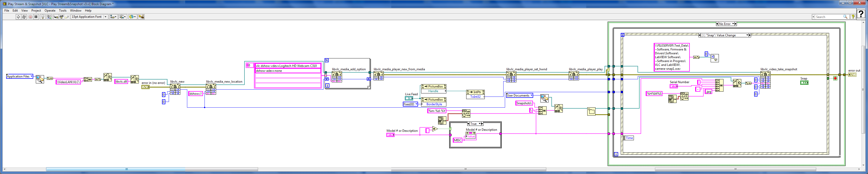Open the Tools menu
Viewport: 868px width, 174px height.
pos(63,11)
